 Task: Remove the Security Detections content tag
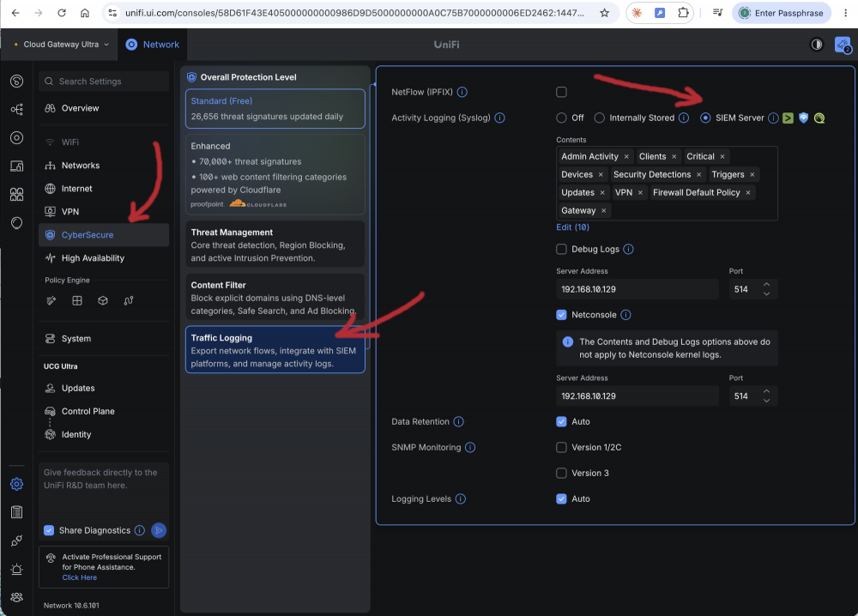click(x=698, y=174)
